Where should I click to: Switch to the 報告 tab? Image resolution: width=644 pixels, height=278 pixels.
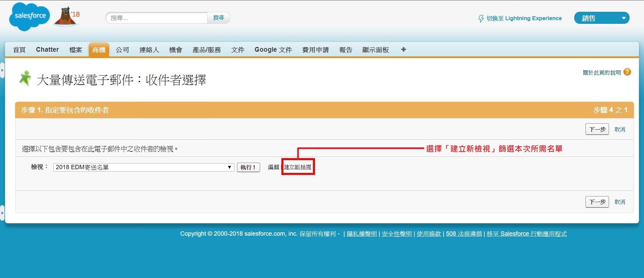point(345,50)
